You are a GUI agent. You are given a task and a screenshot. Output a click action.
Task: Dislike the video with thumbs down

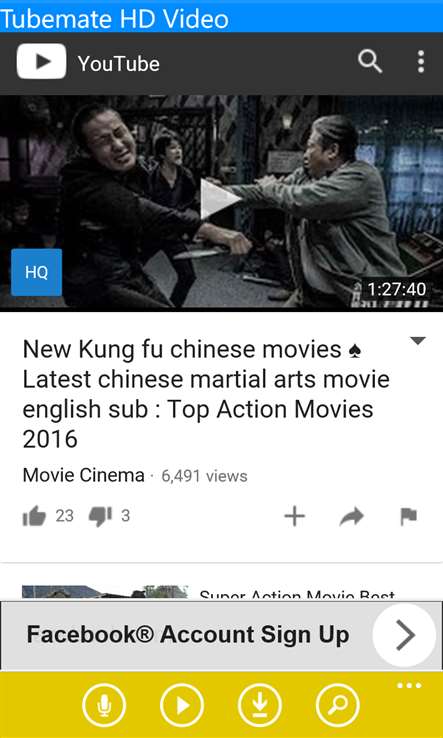pyautogui.click(x=100, y=517)
